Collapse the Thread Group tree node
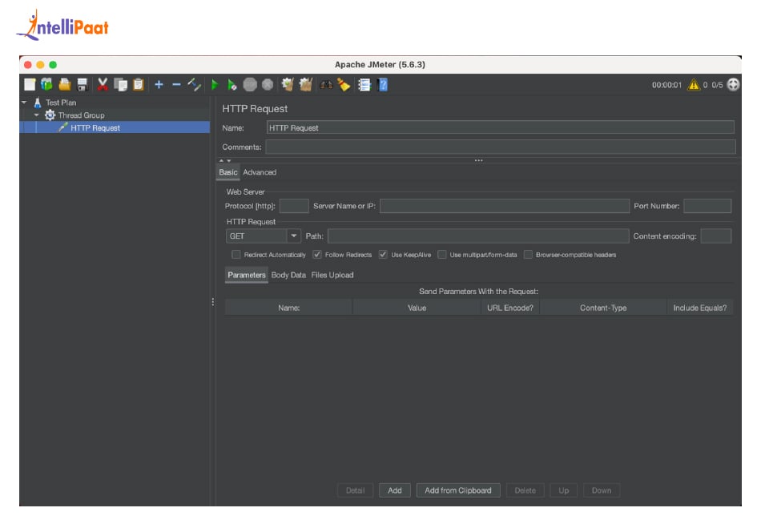The height and width of the screenshot is (532, 761). click(36, 115)
